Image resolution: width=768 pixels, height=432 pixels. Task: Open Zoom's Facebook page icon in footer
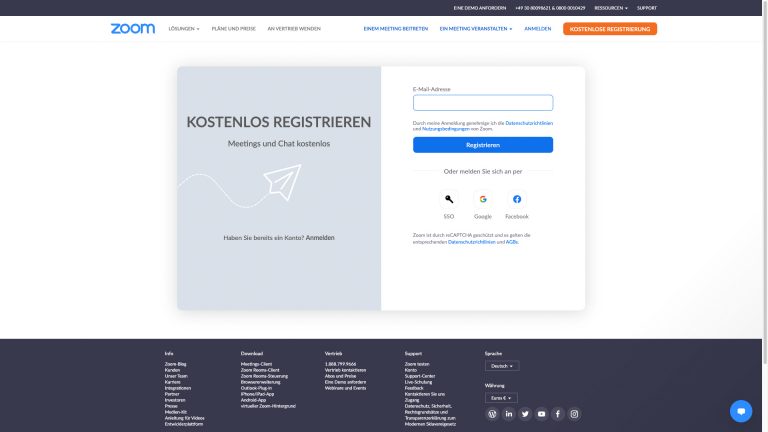[x=558, y=414]
